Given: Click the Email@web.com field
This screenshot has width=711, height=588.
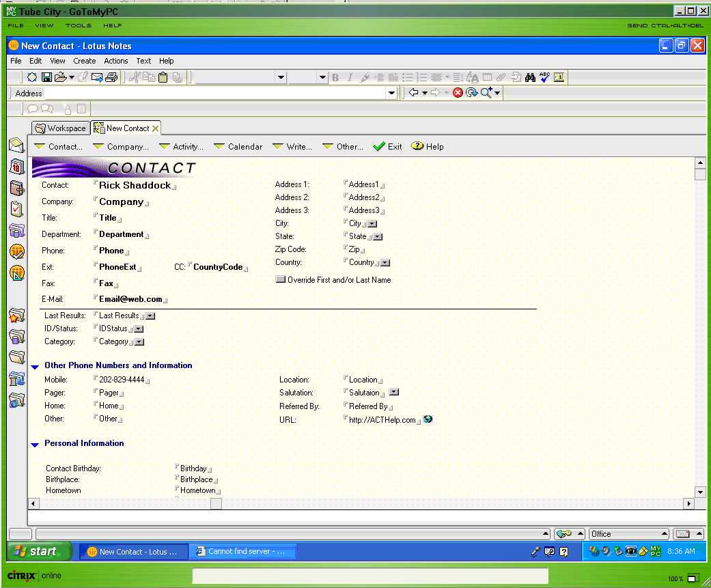Looking at the screenshot, I should click(130, 299).
